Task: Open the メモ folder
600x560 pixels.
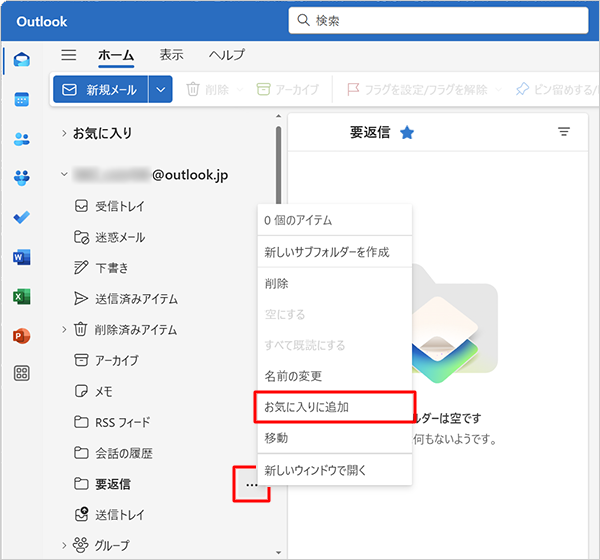Action: [x=93, y=391]
